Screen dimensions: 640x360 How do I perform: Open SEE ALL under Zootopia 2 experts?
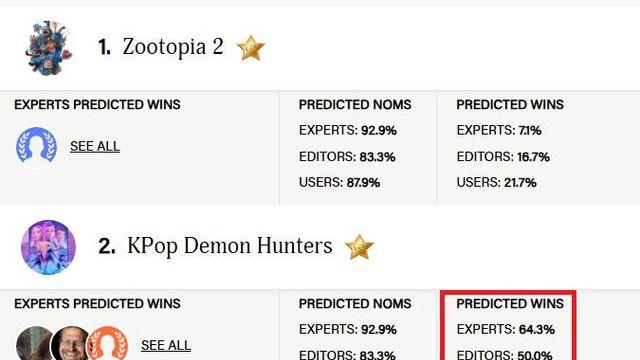(x=95, y=146)
